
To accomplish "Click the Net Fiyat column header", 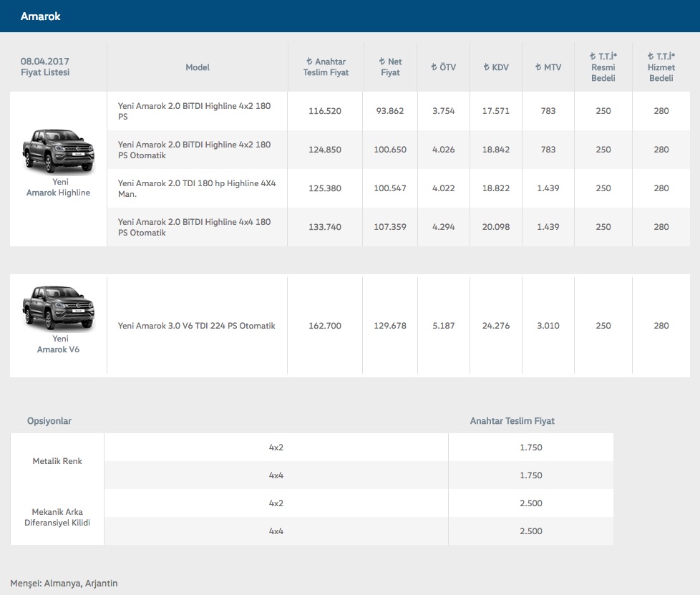I will tap(390, 67).
